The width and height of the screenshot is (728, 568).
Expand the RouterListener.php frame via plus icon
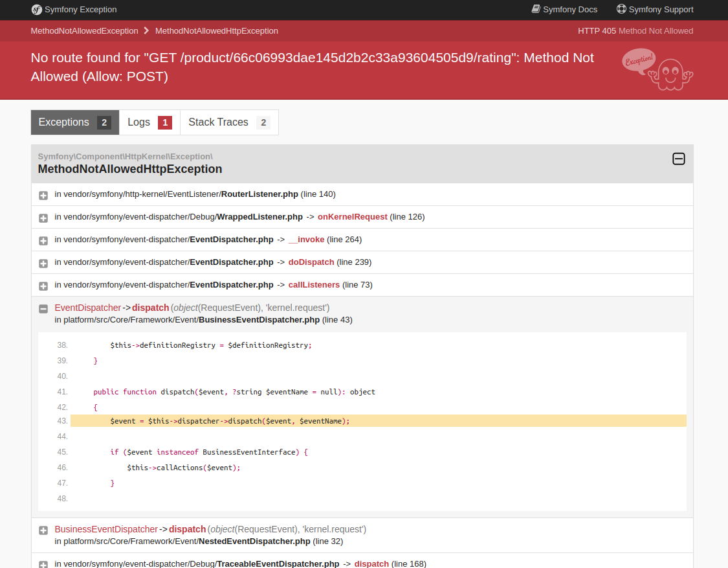coord(43,195)
